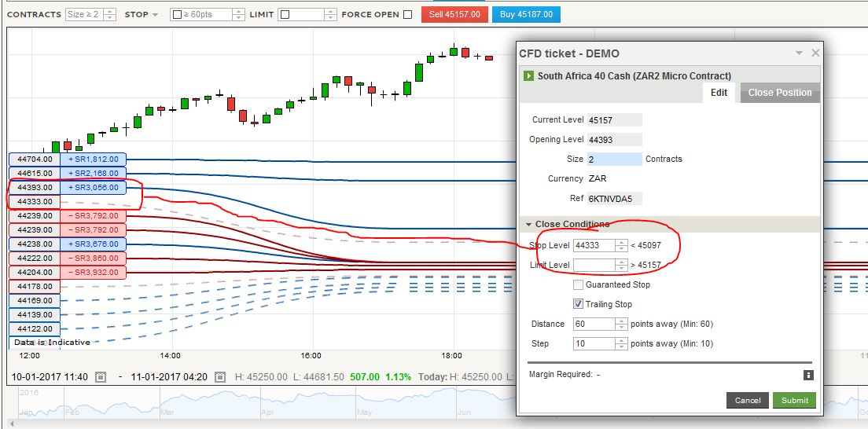Click the Cancel button
868x429 pixels.
[x=748, y=400]
